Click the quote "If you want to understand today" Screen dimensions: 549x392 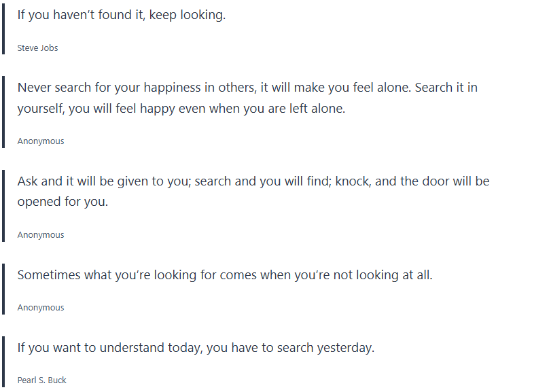(196, 348)
